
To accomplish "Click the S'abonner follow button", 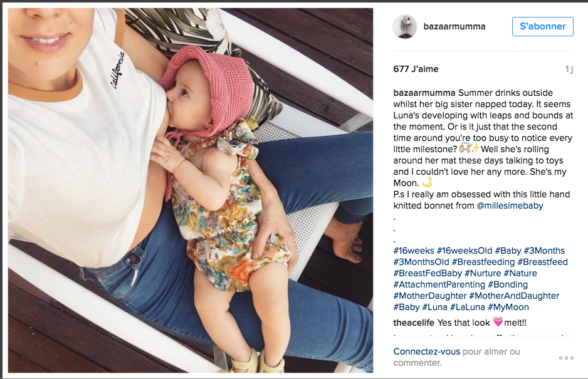I will point(543,26).
